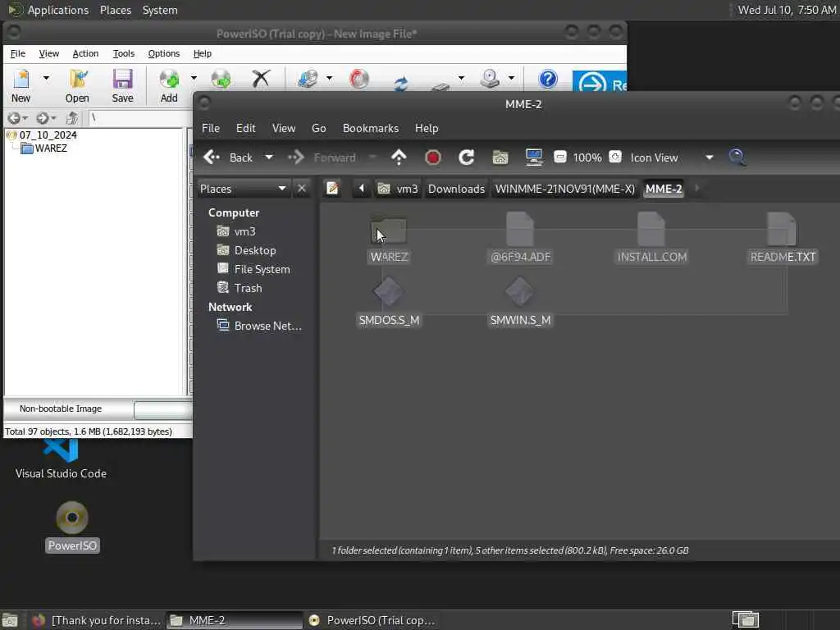
Task: Click Downloads path bar button
Action: tap(456, 189)
